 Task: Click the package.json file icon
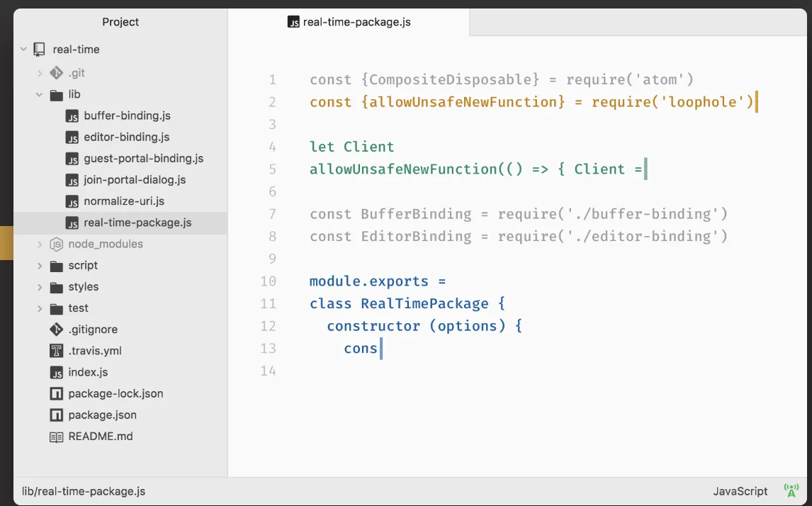pos(56,415)
